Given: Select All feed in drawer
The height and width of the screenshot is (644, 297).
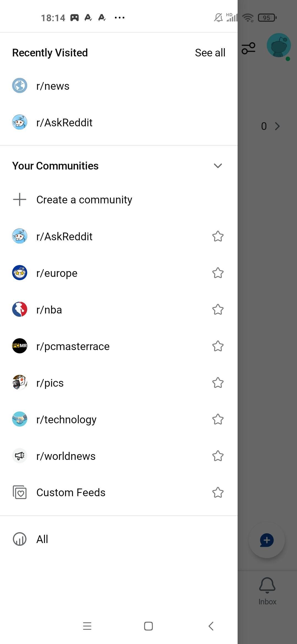Looking at the screenshot, I should 119,539.
